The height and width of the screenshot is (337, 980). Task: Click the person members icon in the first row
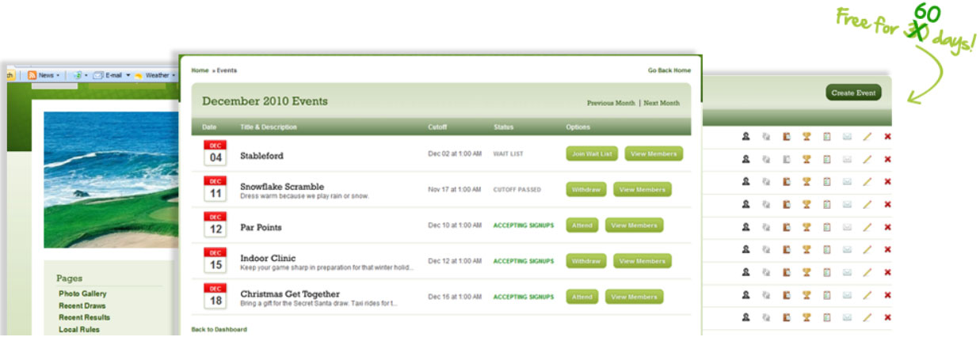(x=746, y=137)
